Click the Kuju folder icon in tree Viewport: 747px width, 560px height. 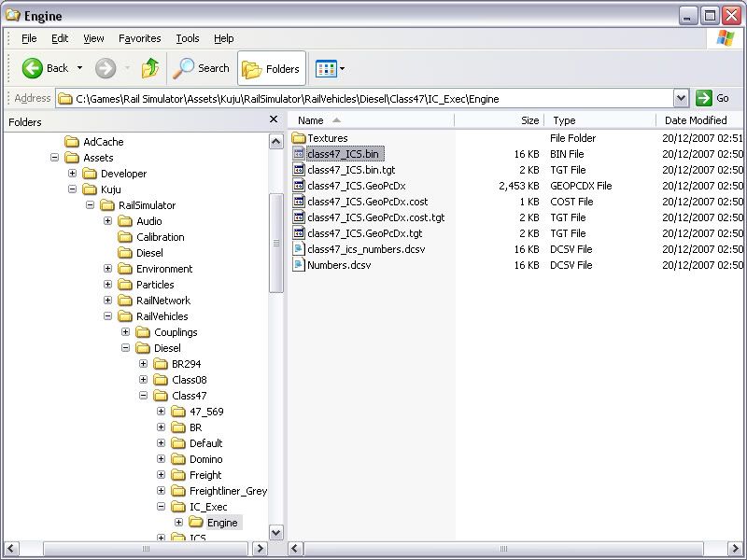90,189
